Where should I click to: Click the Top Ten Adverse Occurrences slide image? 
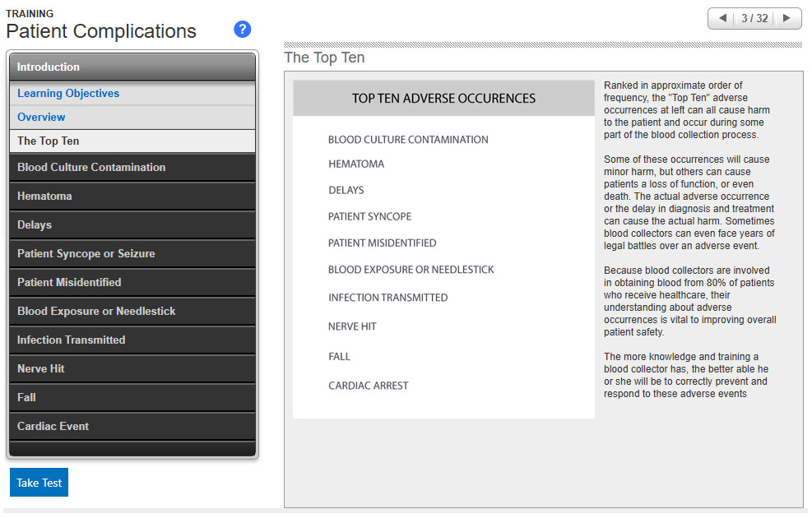(x=443, y=249)
